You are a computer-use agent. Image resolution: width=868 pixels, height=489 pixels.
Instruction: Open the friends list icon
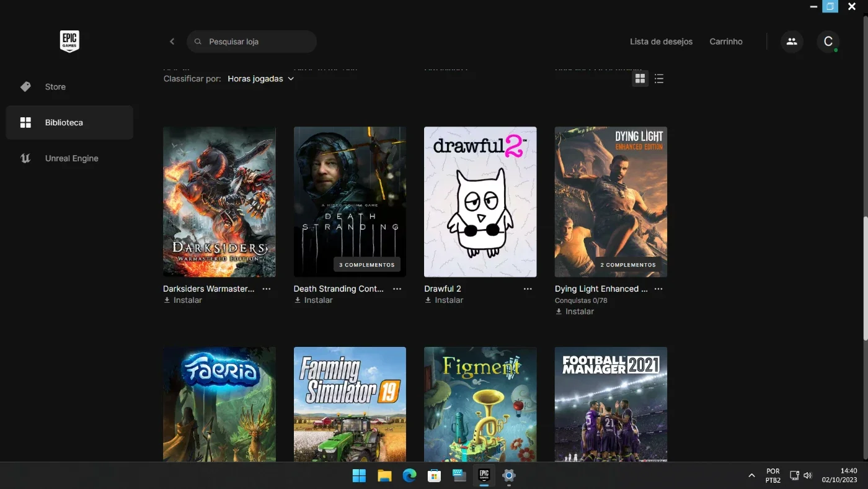(x=792, y=42)
